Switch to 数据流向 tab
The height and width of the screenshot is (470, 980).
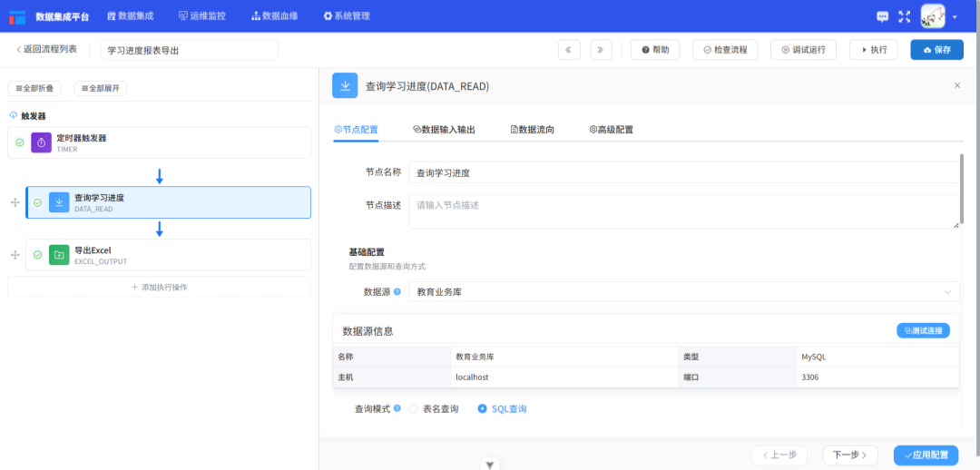pos(533,130)
